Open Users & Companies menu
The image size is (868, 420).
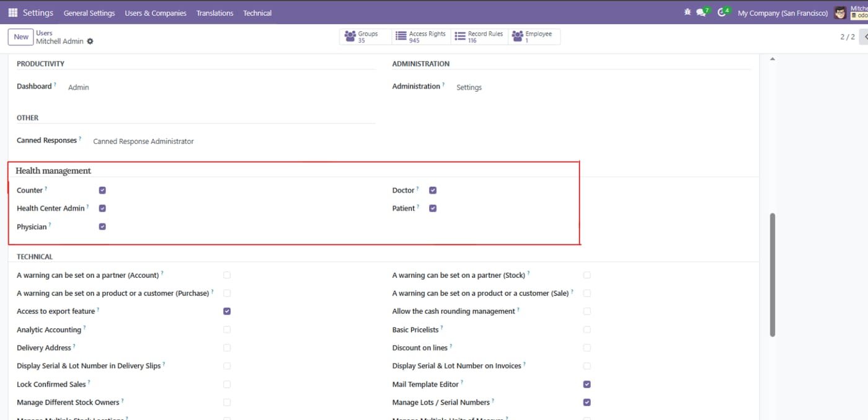point(156,13)
